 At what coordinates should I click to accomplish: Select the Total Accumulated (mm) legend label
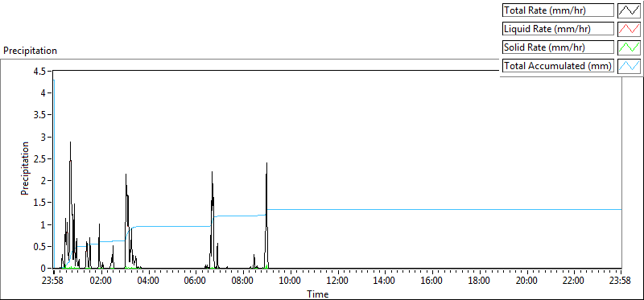tap(559, 66)
